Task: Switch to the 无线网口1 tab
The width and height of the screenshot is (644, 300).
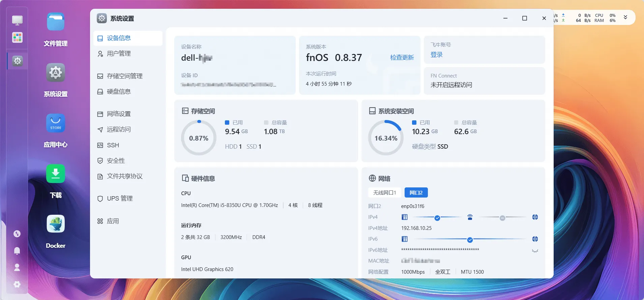Action: point(384,192)
